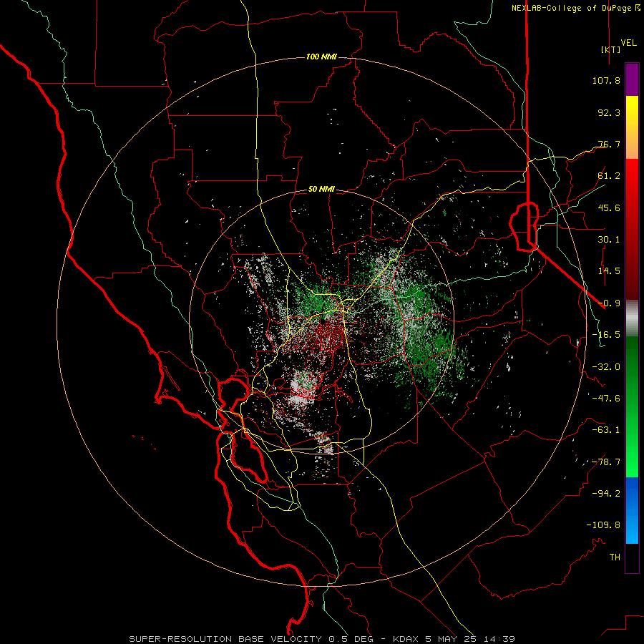
Task: Select the 76.7 scale value
Action: pos(609,144)
